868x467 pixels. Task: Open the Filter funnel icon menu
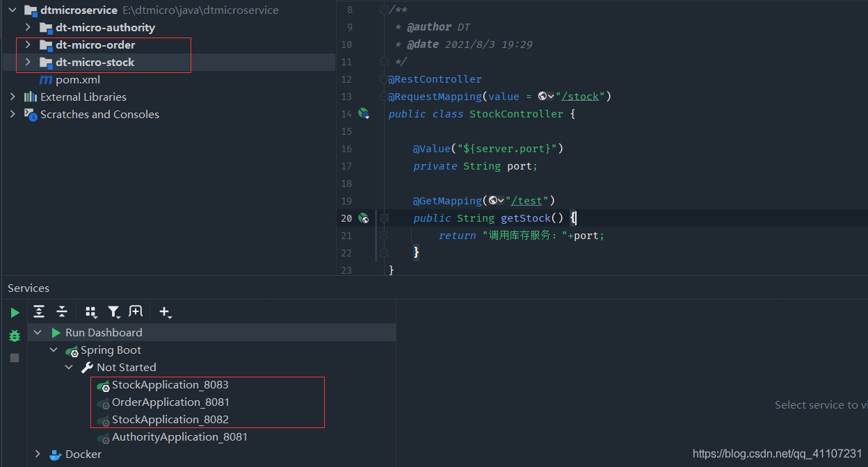coord(113,312)
